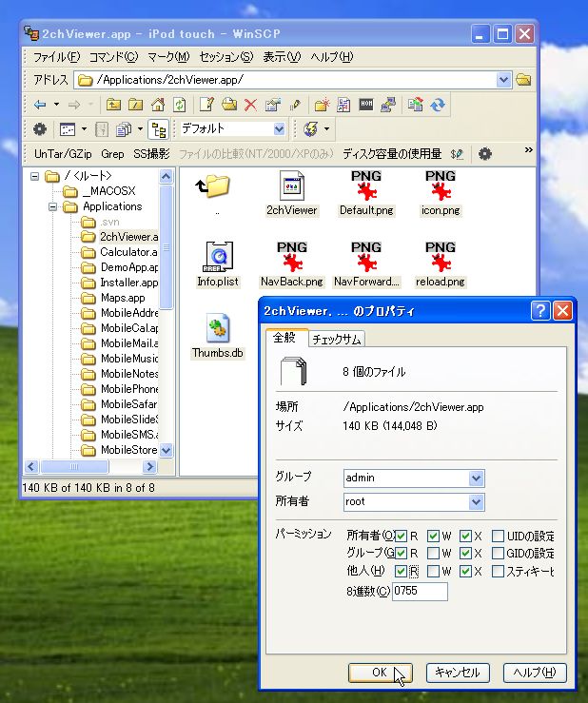This screenshot has width=588, height=703.
Task: Run the ディスク容量の使用量 command
Action: [392, 154]
